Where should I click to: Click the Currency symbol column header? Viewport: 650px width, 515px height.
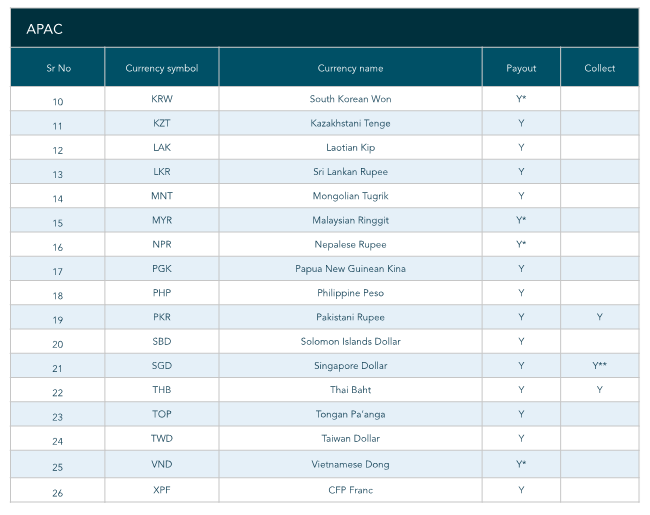click(x=161, y=68)
